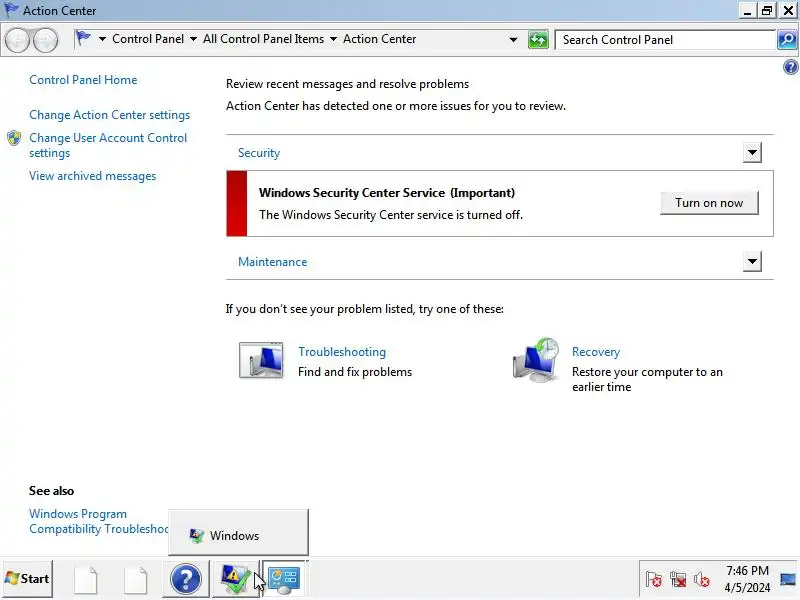800x600 pixels.
Task: Click the Forward navigation arrow button
Action: (x=46, y=40)
